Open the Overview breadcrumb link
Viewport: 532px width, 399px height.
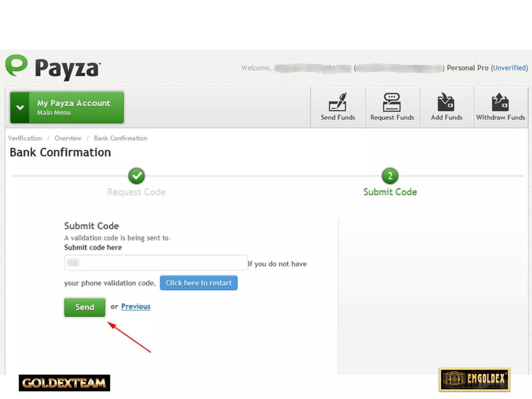68,138
